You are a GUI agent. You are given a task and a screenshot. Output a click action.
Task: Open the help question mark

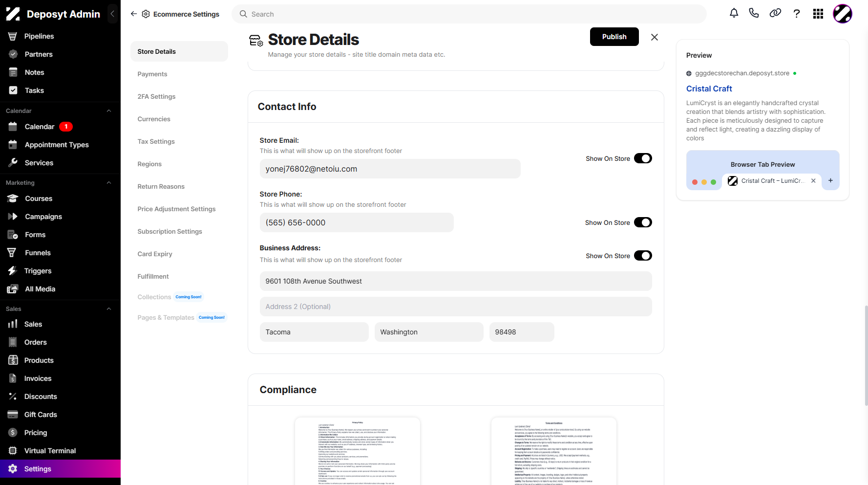pyautogui.click(x=797, y=14)
